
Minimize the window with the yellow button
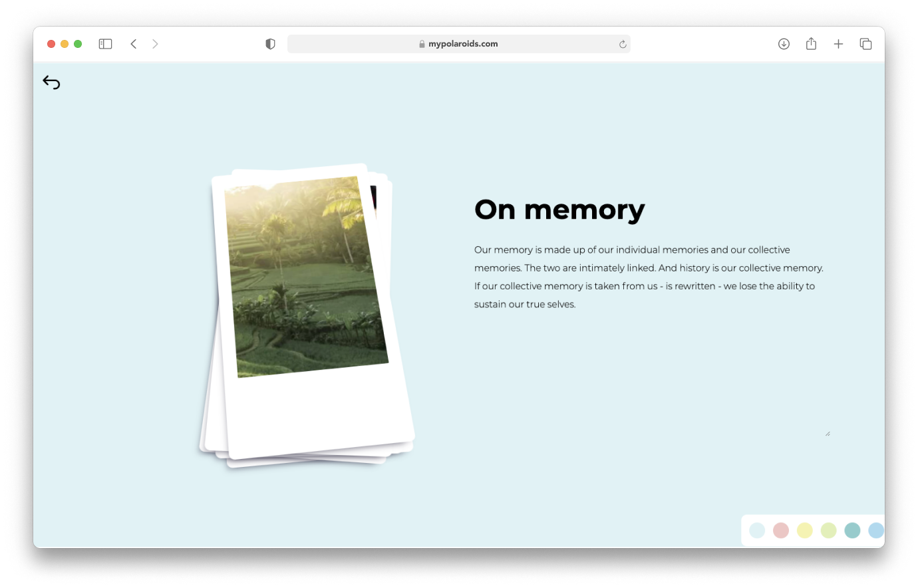(65, 44)
